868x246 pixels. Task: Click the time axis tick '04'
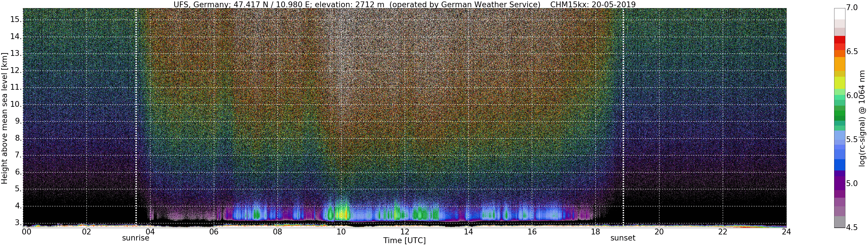point(150,232)
